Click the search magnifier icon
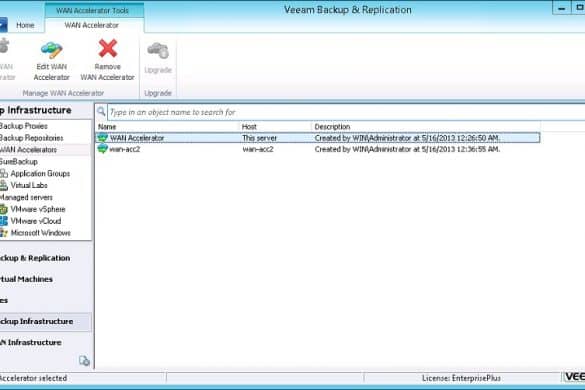 (101, 111)
